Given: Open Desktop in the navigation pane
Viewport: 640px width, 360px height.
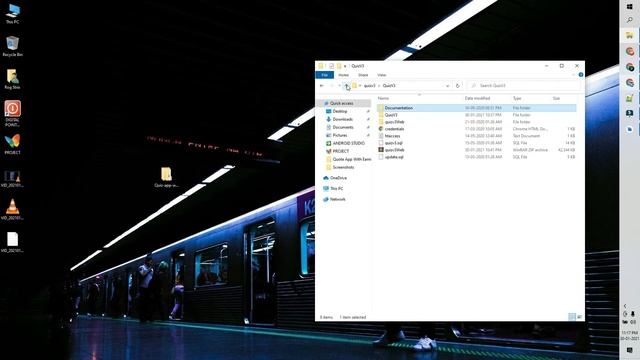Looking at the screenshot, I should pyautogui.click(x=340, y=111).
